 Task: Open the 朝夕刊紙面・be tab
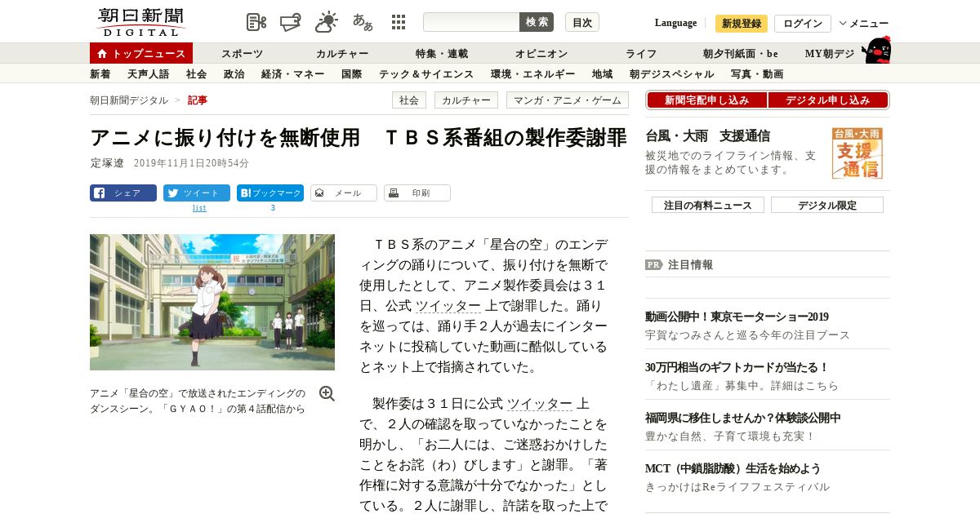point(741,54)
